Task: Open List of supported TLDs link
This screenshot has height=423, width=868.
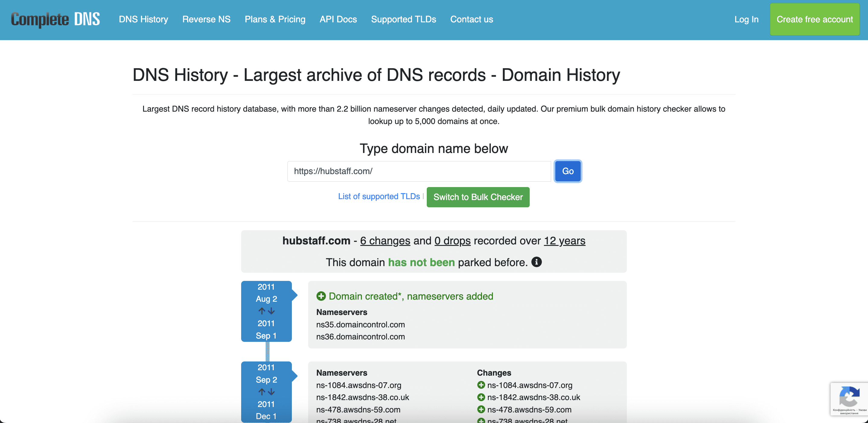Action: 379,196
